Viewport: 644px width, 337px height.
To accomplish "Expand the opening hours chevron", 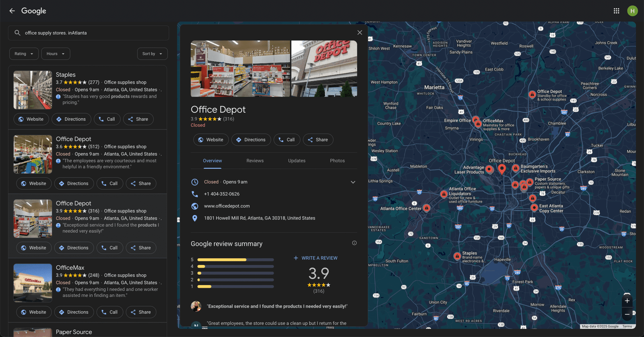I will tap(353, 182).
